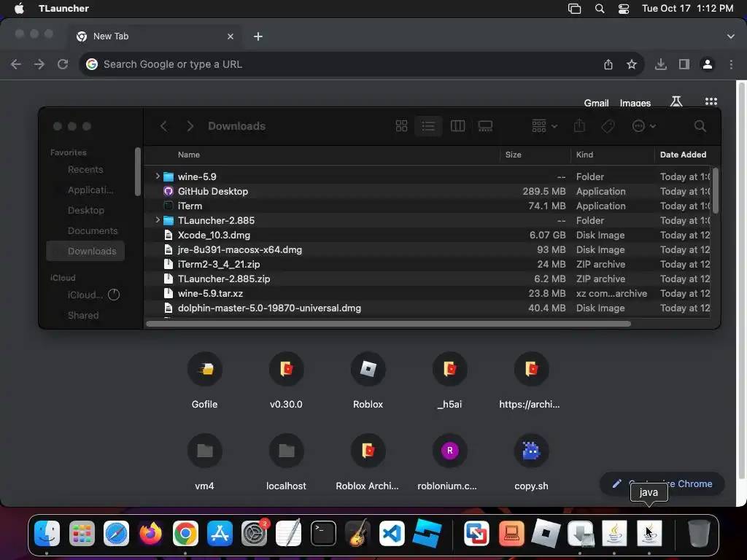Click Finder file list vertical scrollbar
The image size is (747, 560).
pyautogui.click(x=716, y=190)
